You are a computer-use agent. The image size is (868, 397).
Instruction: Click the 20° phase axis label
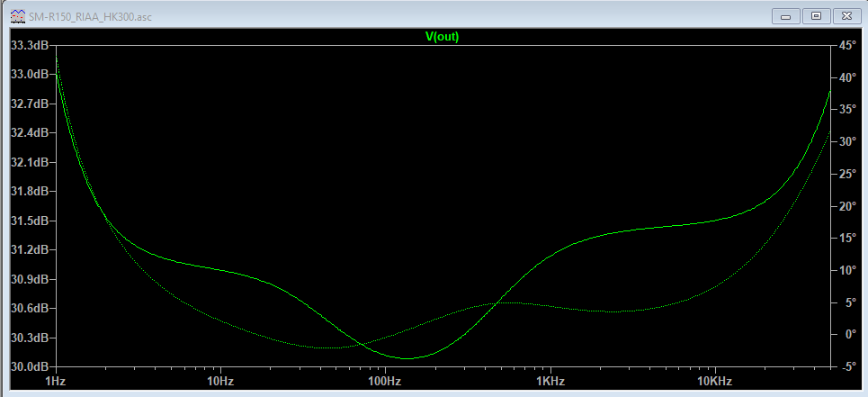coord(847,206)
